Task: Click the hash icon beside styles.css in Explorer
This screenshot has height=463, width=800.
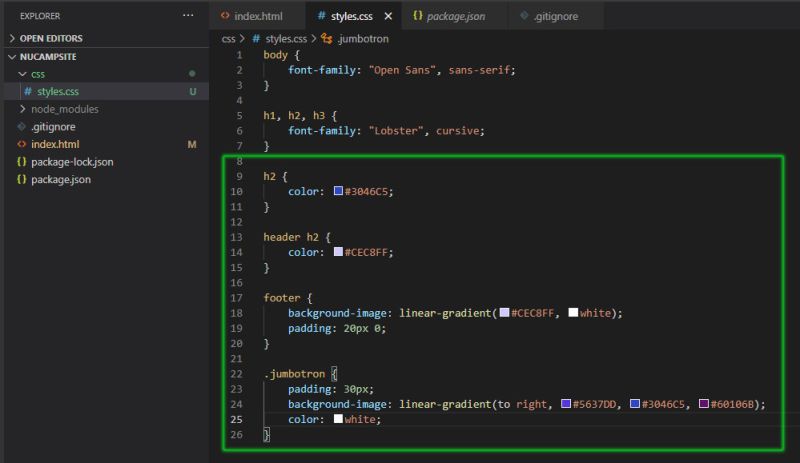Action: click(28, 91)
